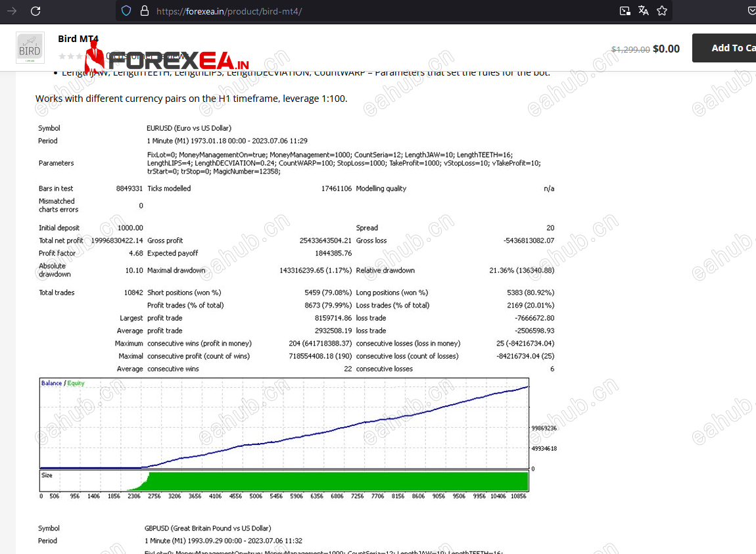Select the EURUSD (Euro vs US Dollar) text
This screenshot has height=554, width=756.
click(x=189, y=128)
